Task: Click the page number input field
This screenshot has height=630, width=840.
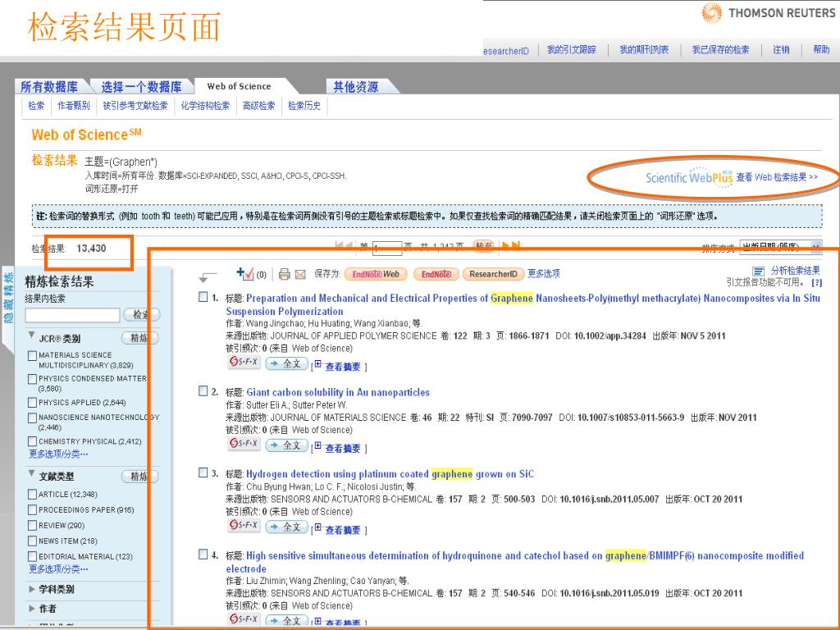Action: pos(387,248)
